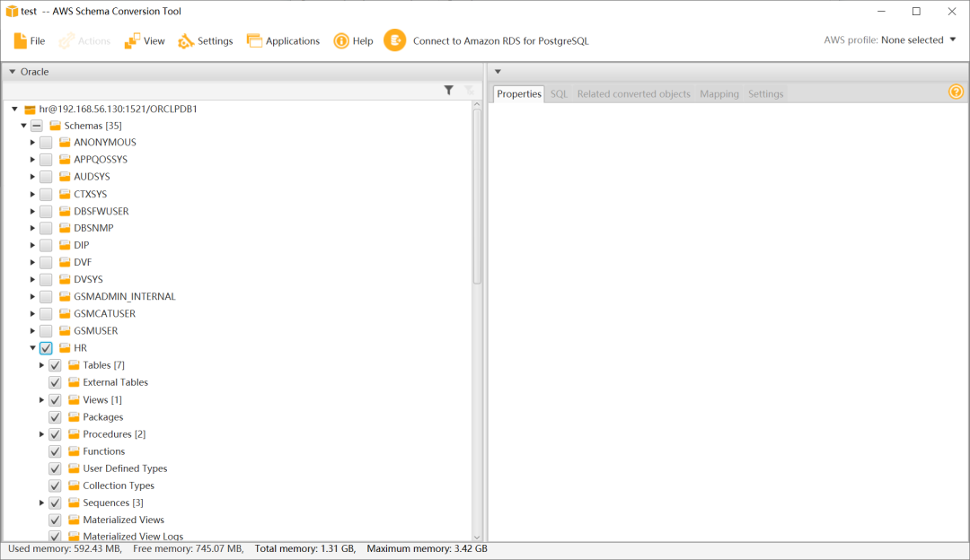This screenshot has width=970, height=560.
Task: Switch to the Properties tab
Action: [x=519, y=94]
